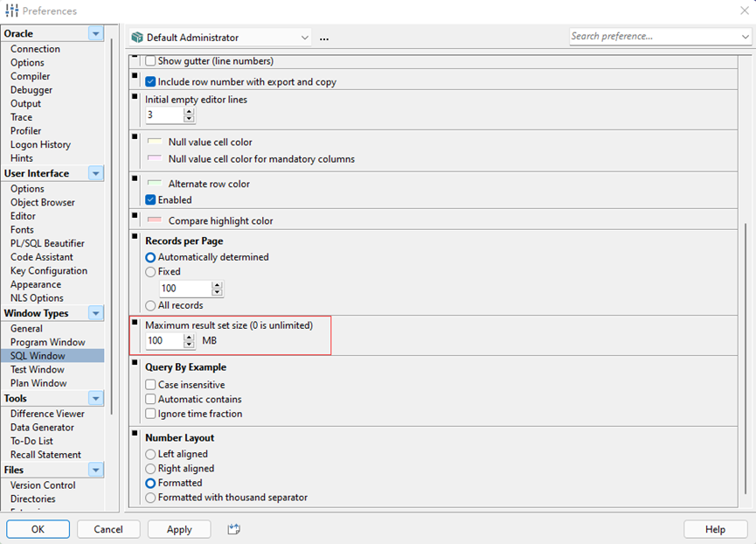Go to the Key Configuration page
The image size is (756, 544).
coord(49,270)
